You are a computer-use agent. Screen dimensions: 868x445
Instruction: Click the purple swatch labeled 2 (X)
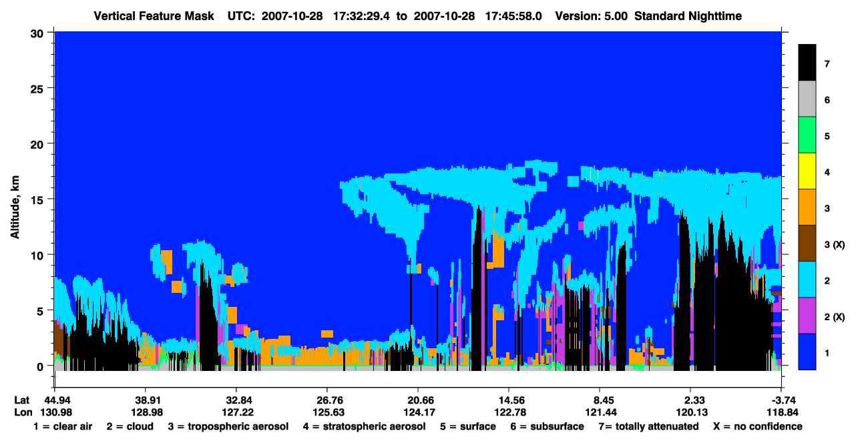click(807, 316)
